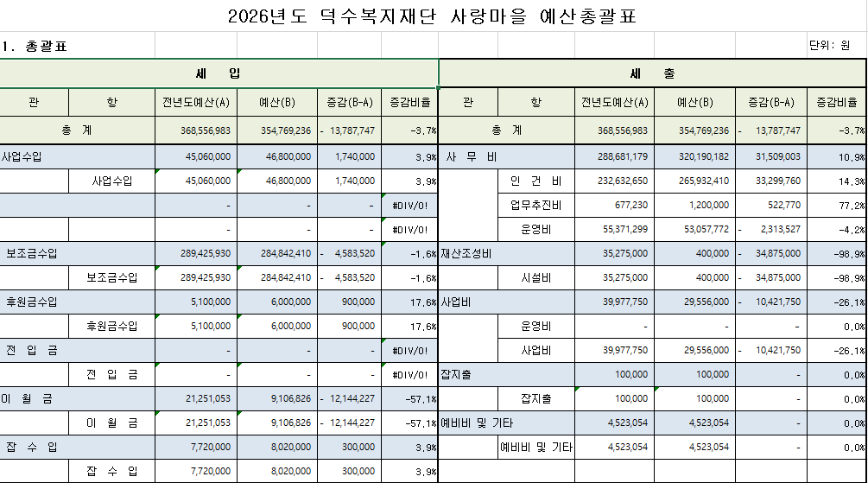Select the 운영비 budget value 53,057,772
The width and height of the screenshot is (868, 483).
pos(694,230)
